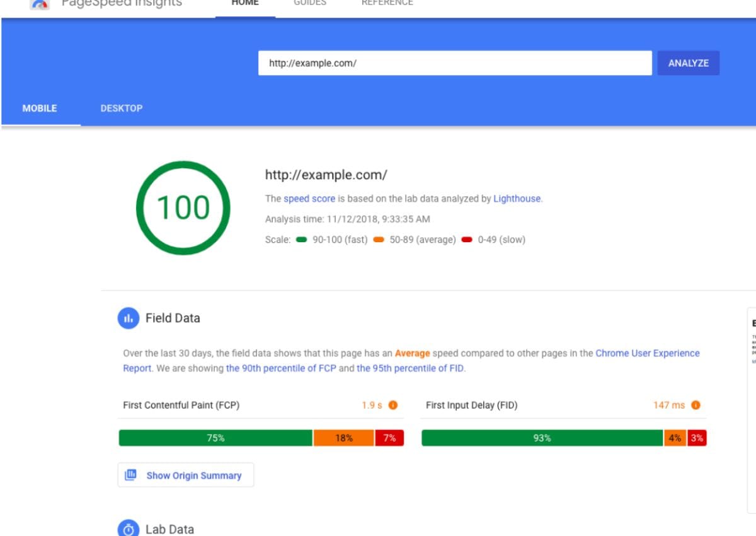Open the speed score link
756x536 pixels.
(x=309, y=199)
